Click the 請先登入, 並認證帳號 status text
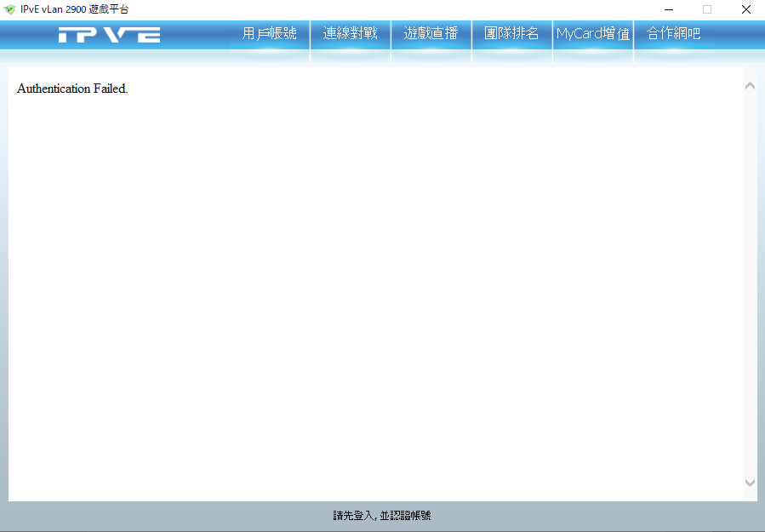765x532 pixels. pyautogui.click(x=382, y=516)
